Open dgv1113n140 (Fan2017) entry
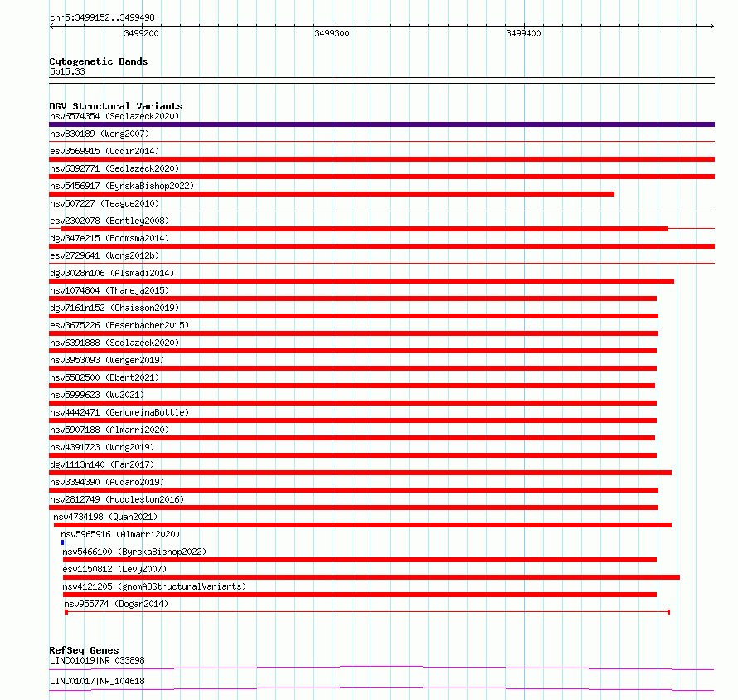 [102, 464]
